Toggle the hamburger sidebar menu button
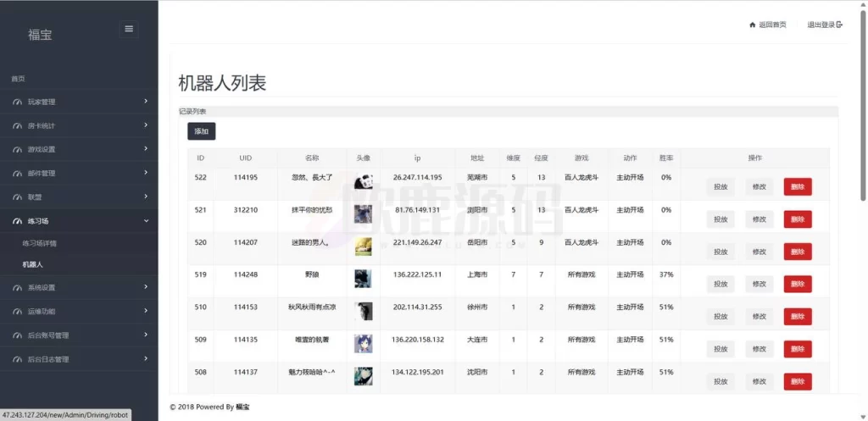Screen dimensions: 868x421 coord(129,30)
